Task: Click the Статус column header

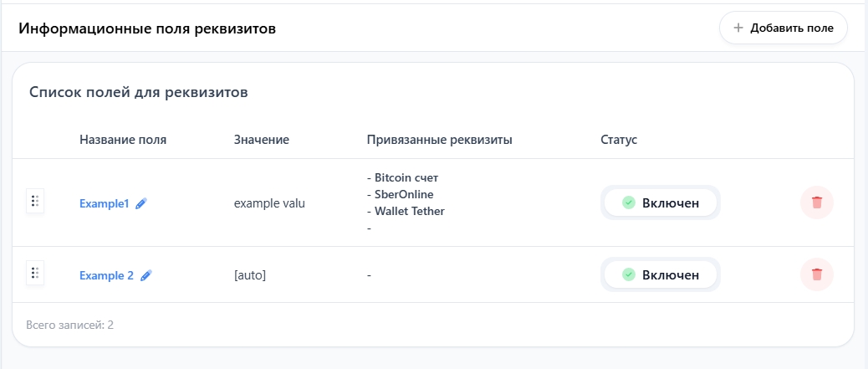Action: (x=619, y=140)
